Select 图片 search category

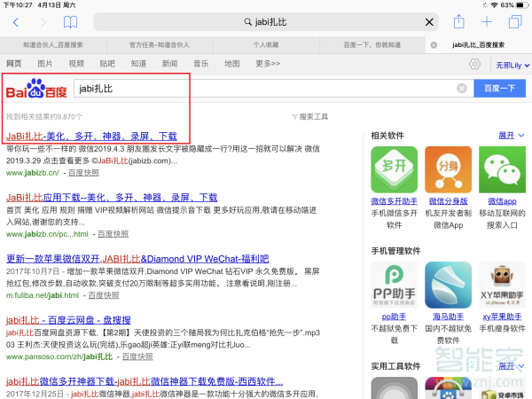[x=45, y=64]
